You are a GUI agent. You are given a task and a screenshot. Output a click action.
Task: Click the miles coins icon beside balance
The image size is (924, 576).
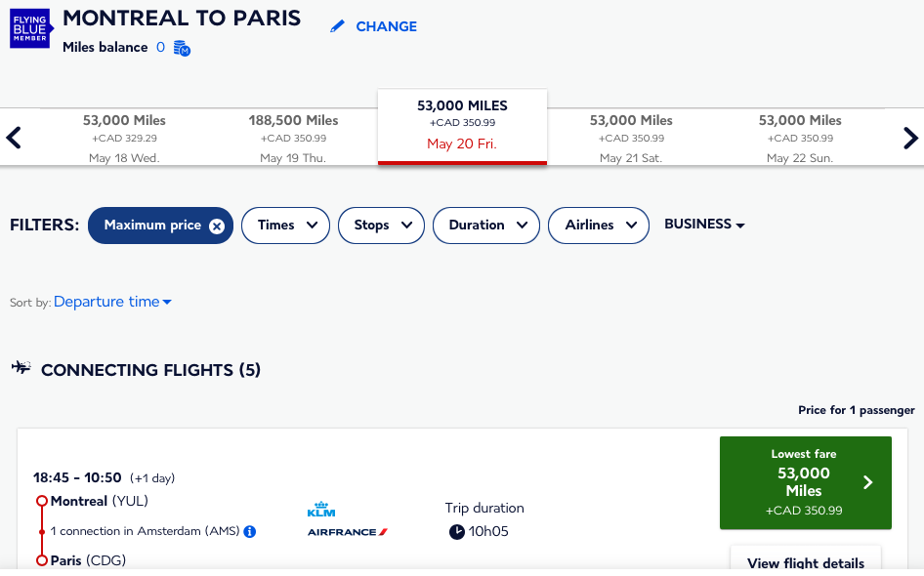(x=182, y=48)
